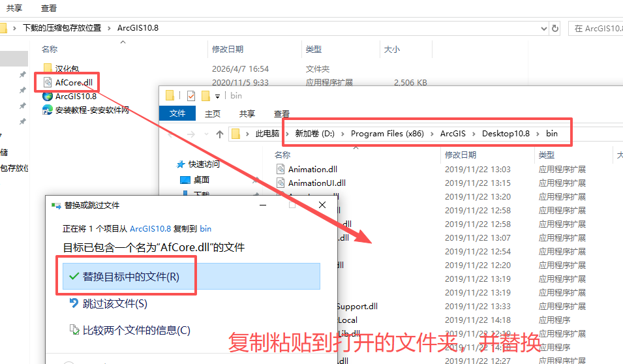This screenshot has height=364, width=623.
Task: Open the 文件 tab in the bin window
Action: click(177, 114)
